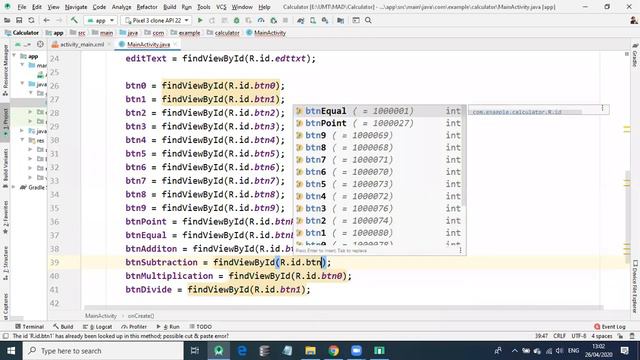This screenshot has width=640, height=360.
Task: Run the app with the green play icon
Action: tap(200, 20)
